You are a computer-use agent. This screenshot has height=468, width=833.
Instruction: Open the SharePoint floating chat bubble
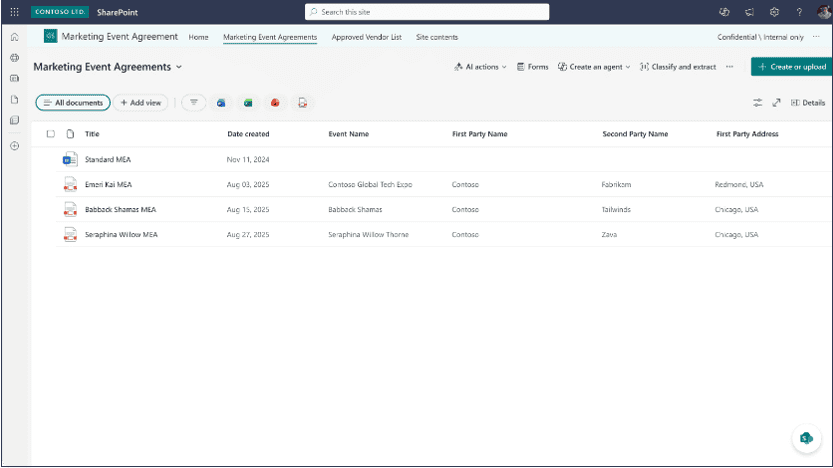pyautogui.click(x=806, y=438)
